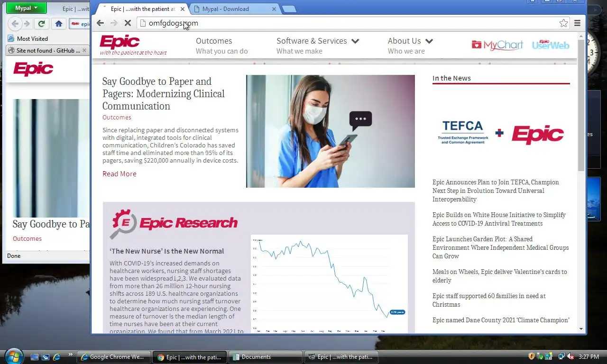Click the Most Visited bookmark in Mypal
607x364 pixels.
tap(28, 38)
